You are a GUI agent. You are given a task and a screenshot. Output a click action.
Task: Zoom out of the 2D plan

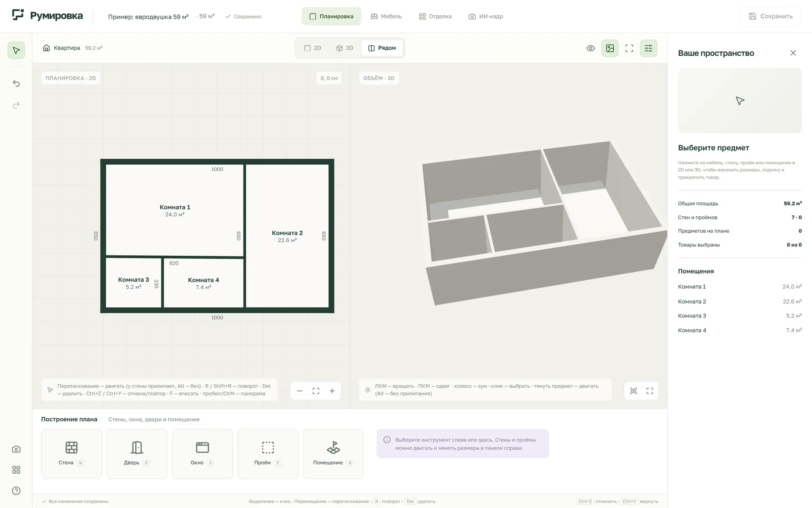click(299, 391)
